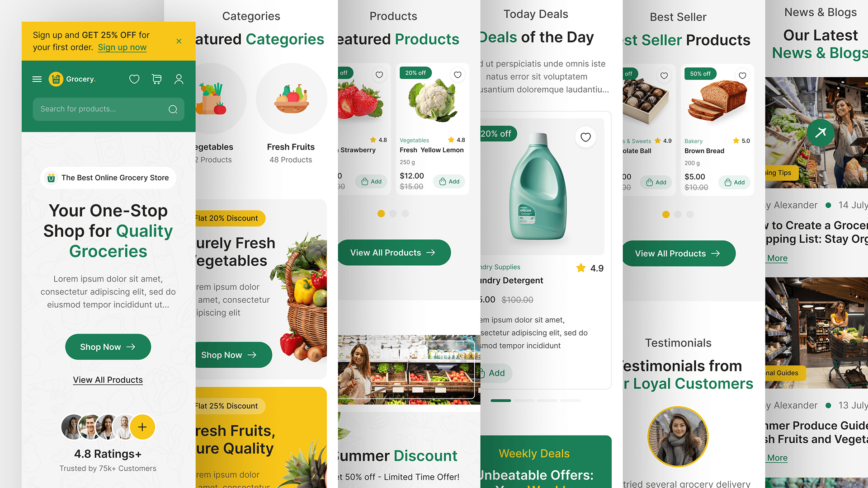Screen dimensions: 868x488
Task: Add Fresh Yellow Lemon to cart
Action: 449,182
